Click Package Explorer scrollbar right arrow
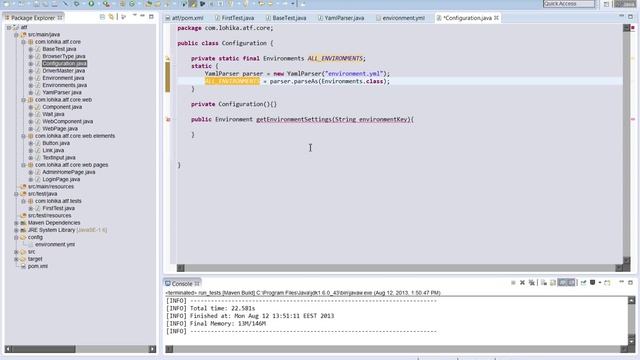 pyautogui.click(x=152, y=349)
